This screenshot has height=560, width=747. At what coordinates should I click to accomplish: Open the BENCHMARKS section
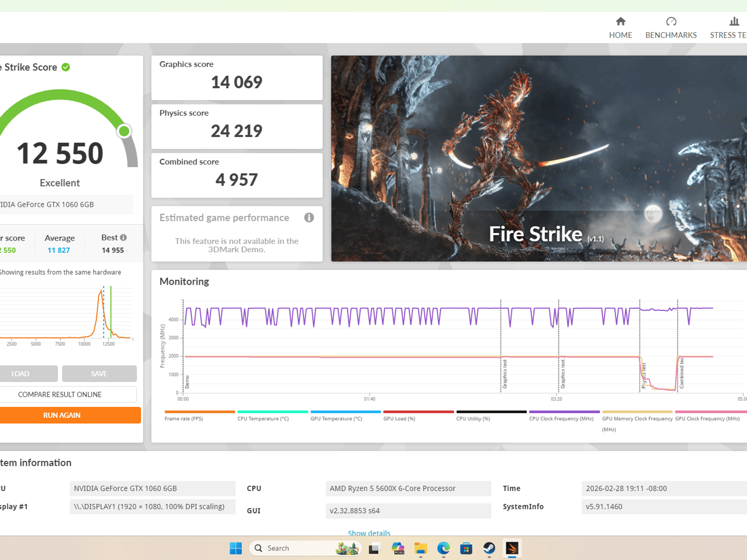[671, 28]
